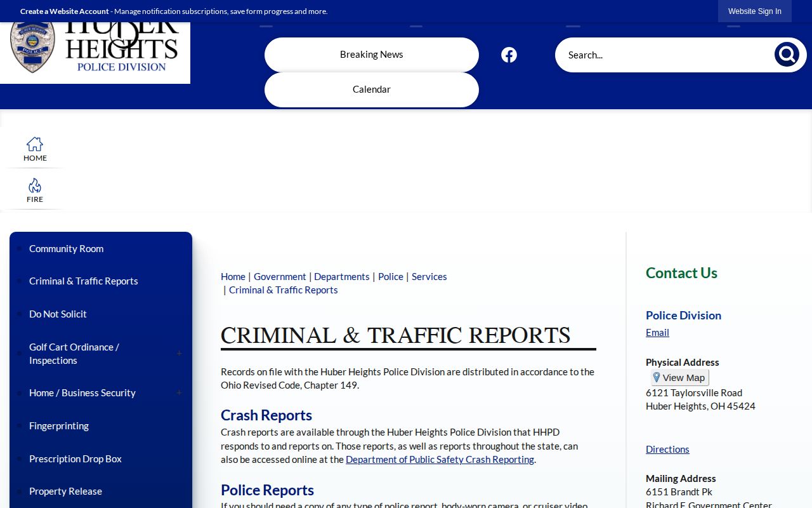
Task: Click the Breaking News button
Action: (372, 55)
